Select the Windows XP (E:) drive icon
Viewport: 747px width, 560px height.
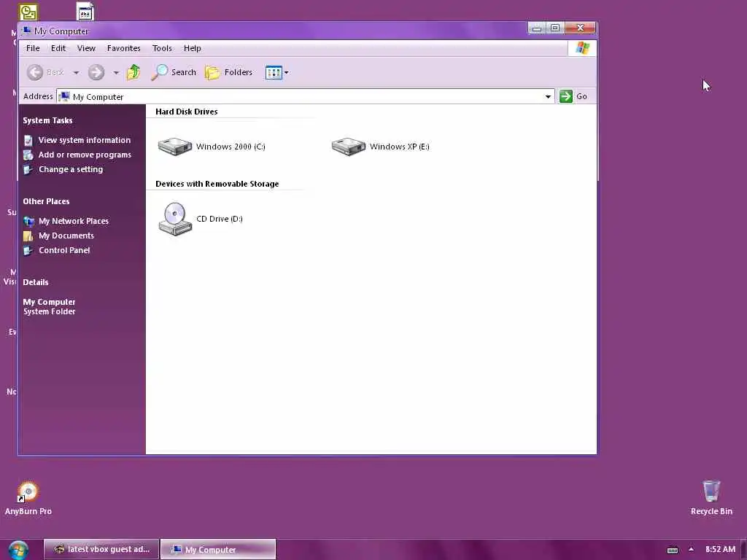348,147
